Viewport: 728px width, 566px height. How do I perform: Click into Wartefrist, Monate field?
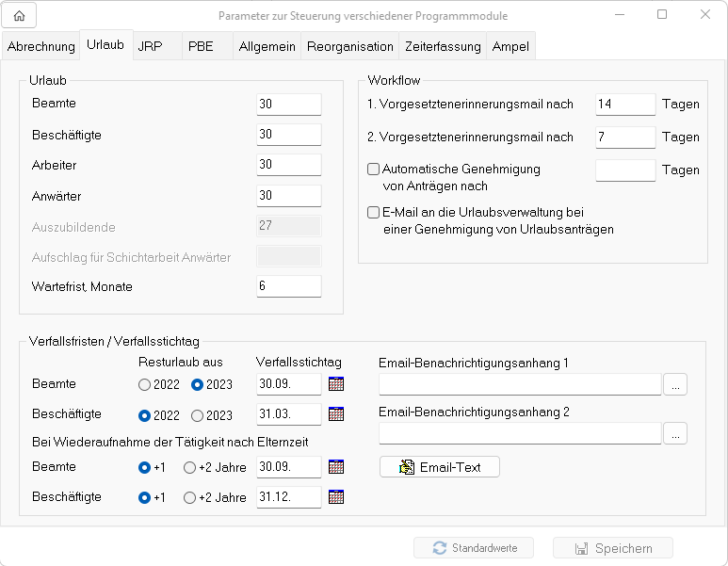(288, 286)
